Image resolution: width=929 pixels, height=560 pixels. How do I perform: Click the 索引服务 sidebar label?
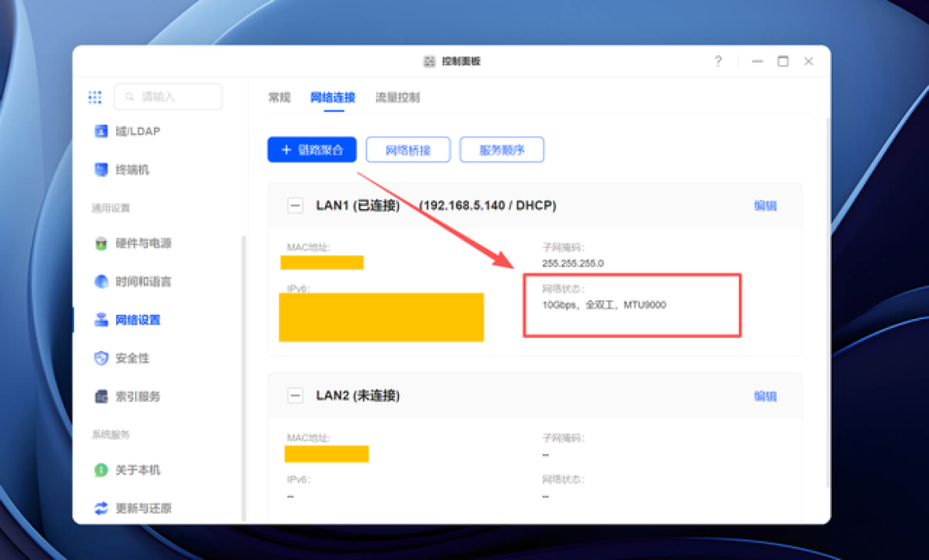tap(138, 397)
